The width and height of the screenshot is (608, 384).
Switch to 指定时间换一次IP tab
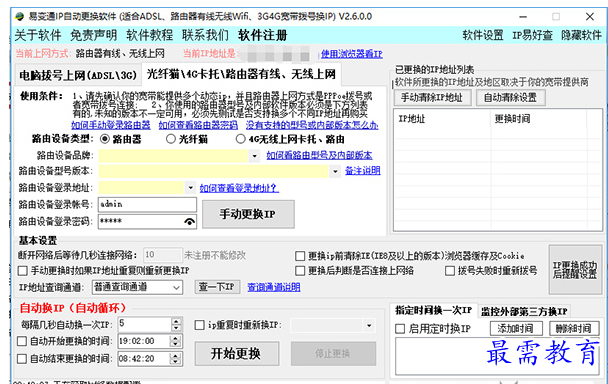tap(434, 310)
